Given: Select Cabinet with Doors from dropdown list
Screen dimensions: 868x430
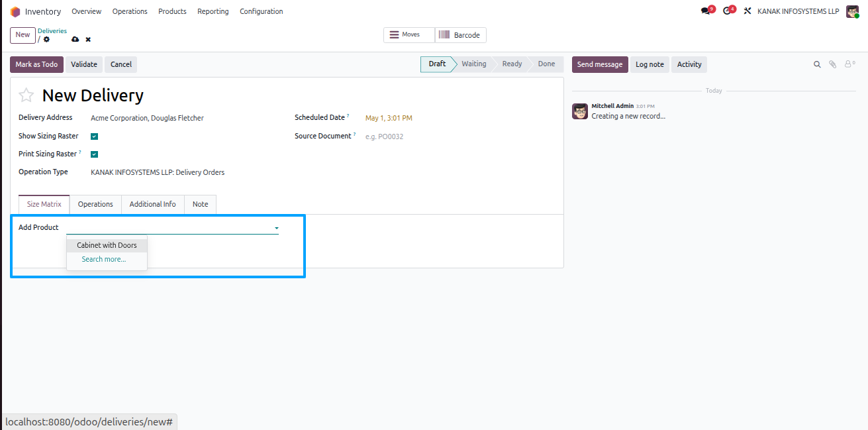Looking at the screenshot, I should [107, 245].
